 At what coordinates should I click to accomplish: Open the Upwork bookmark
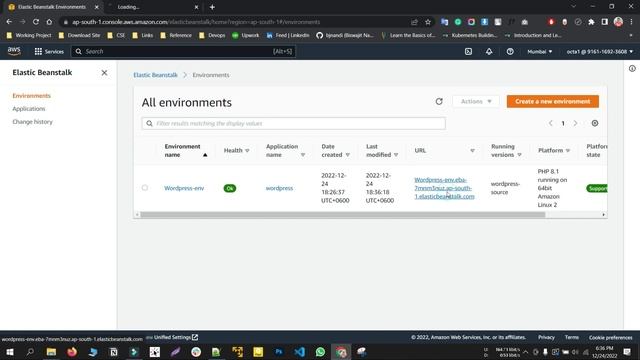[245, 36]
